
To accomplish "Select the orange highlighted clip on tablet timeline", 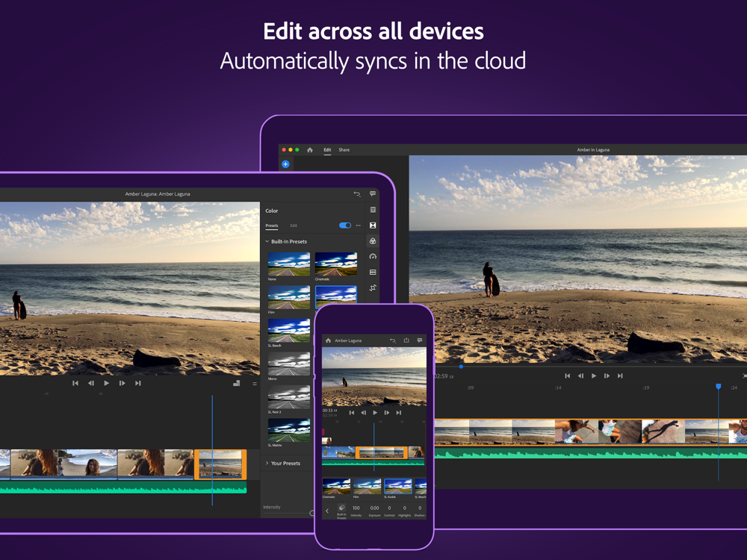I will point(220,464).
